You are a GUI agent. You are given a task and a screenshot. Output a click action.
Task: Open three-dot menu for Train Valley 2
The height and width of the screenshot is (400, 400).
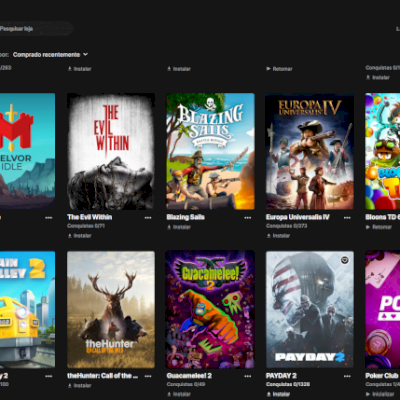pyautogui.click(x=49, y=376)
